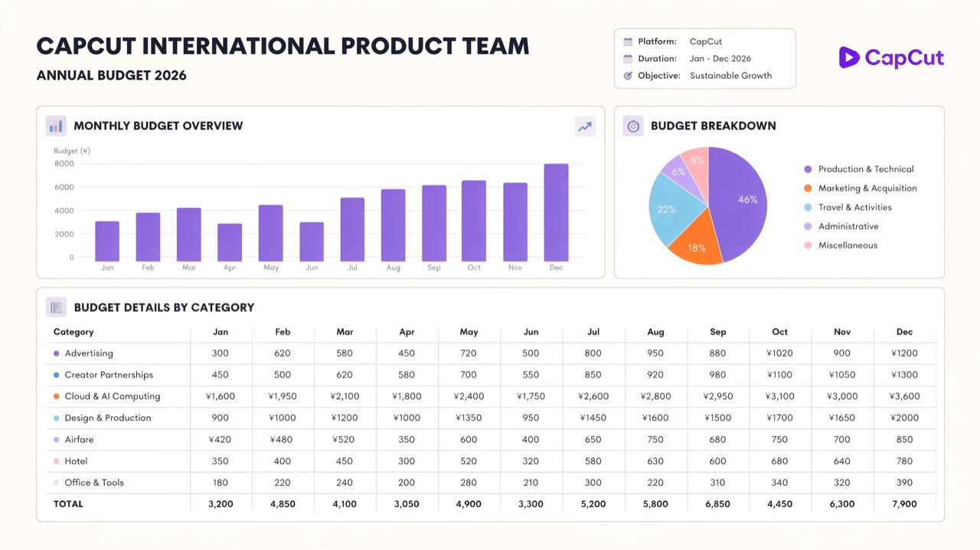980x550 pixels.
Task: Click the Jan column header in table
Action: [x=220, y=332]
